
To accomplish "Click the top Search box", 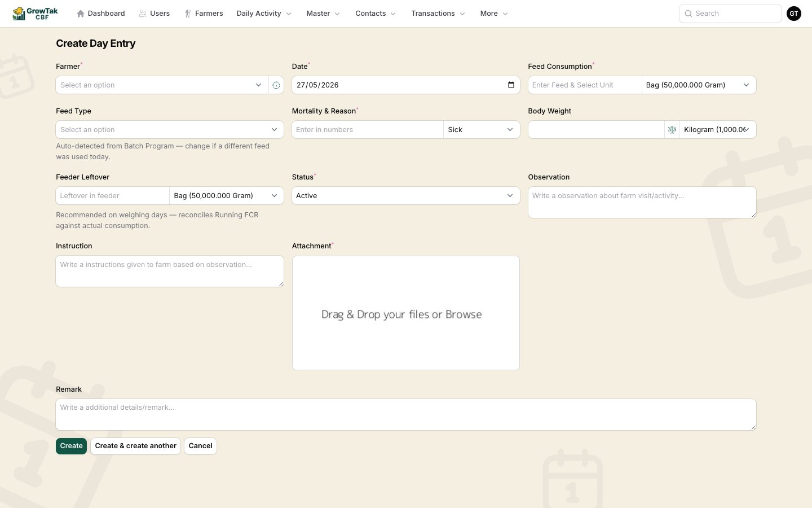I will tap(730, 14).
